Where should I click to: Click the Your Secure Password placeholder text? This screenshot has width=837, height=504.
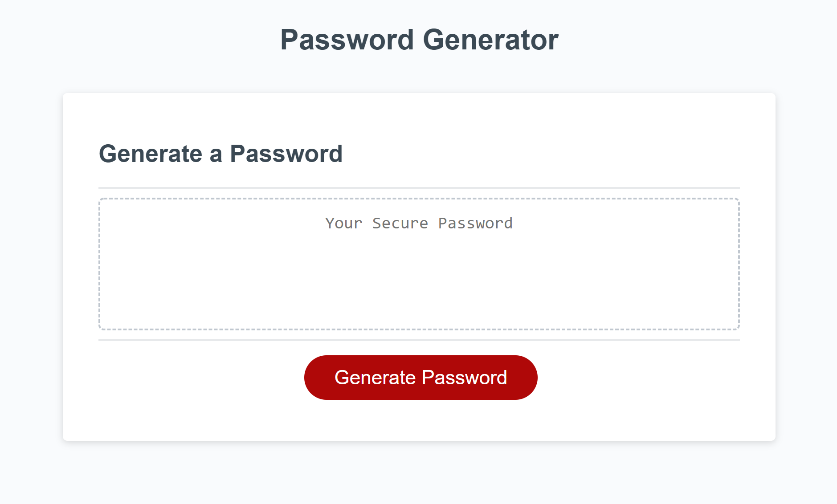[419, 223]
